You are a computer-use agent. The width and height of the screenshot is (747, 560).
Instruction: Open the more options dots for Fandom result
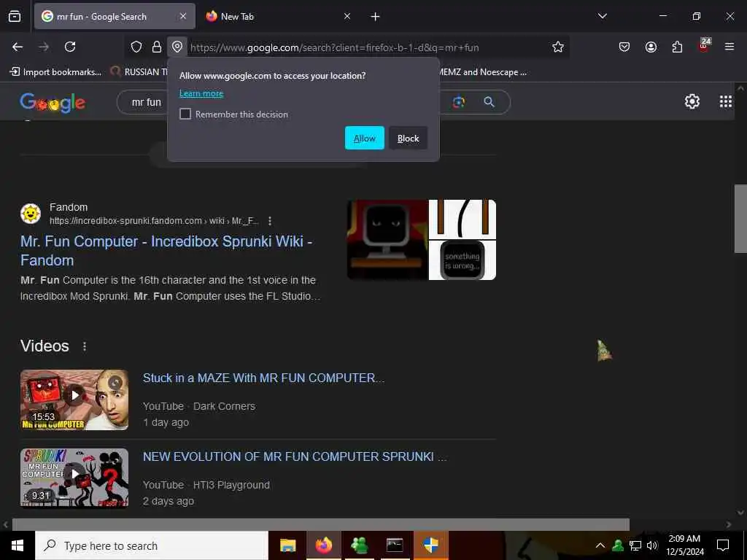click(270, 221)
